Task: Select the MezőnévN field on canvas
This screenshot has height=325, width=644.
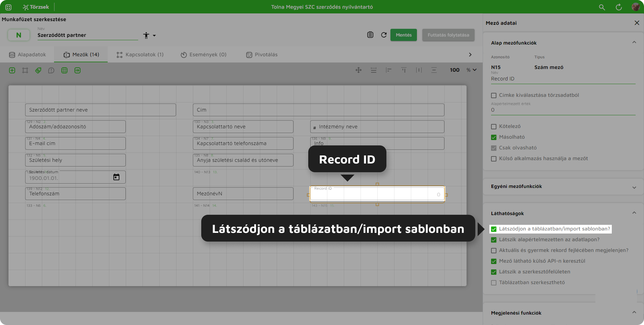Action: click(243, 194)
